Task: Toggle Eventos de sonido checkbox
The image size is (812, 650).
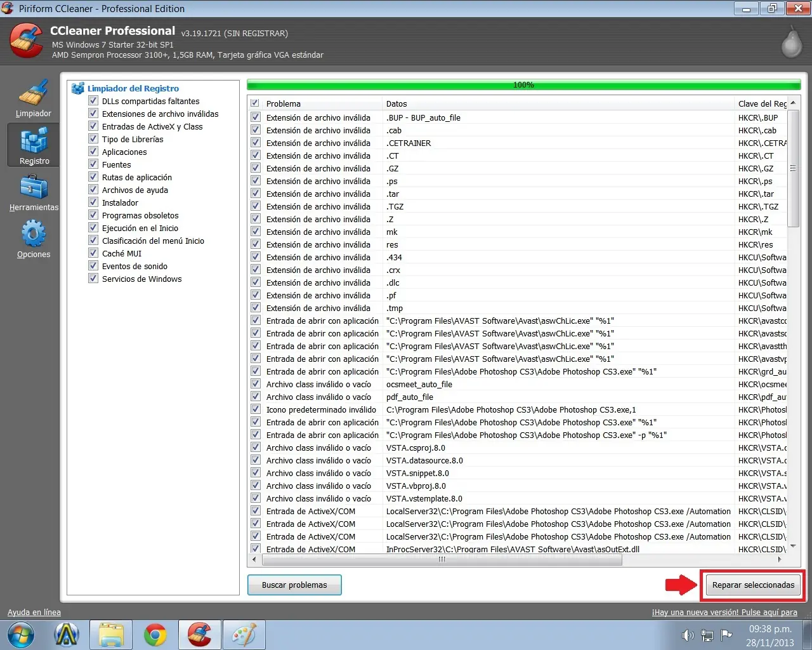Action: click(93, 266)
